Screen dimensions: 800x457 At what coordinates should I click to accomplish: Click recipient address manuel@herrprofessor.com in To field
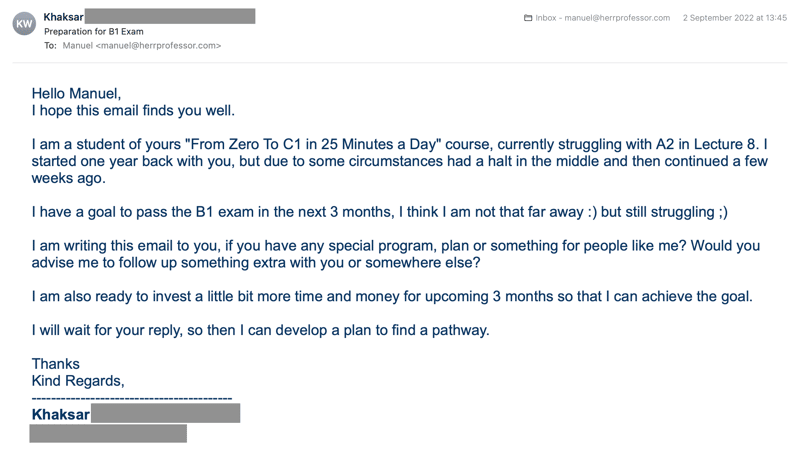tap(142, 45)
